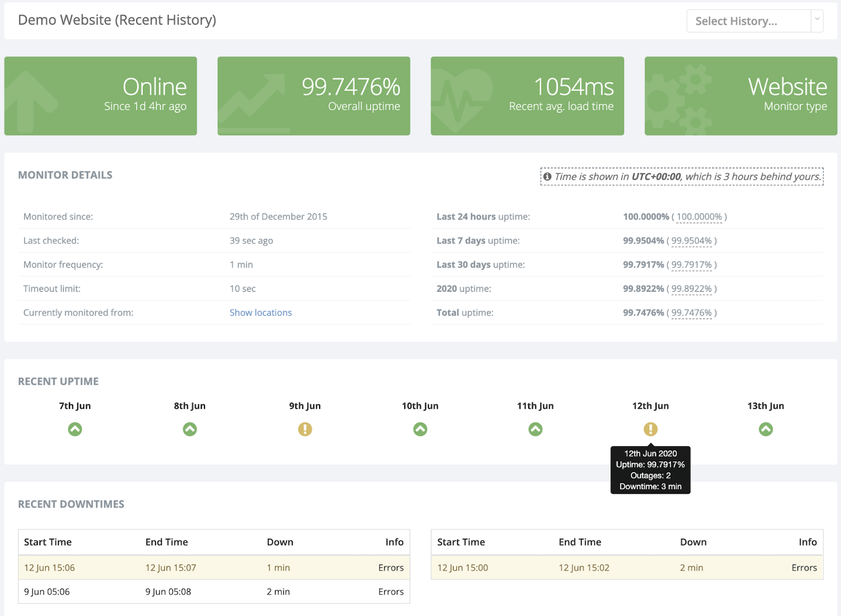
Task: Click the info icon in the timezone notice
Action: [x=547, y=177]
